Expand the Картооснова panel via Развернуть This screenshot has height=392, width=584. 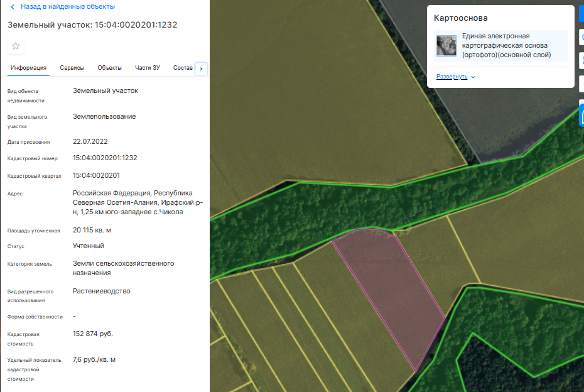(x=452, y=77)
